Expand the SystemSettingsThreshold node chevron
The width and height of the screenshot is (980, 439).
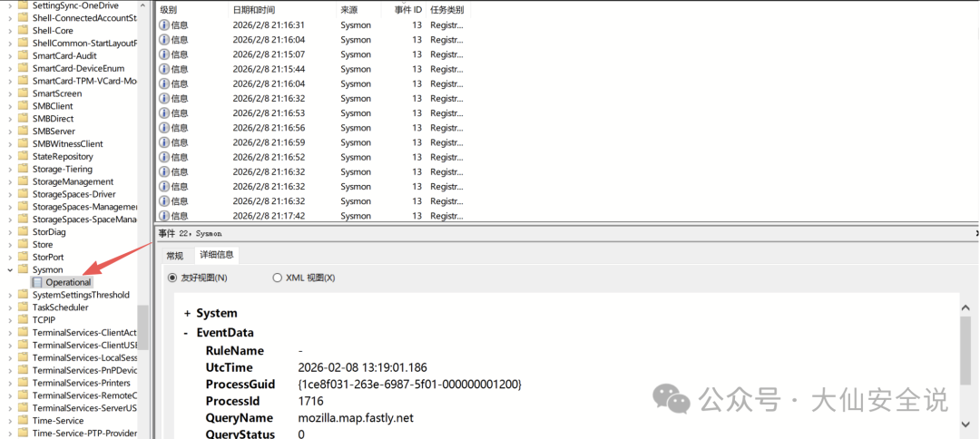pyautogui.click(x=9, y=295)
